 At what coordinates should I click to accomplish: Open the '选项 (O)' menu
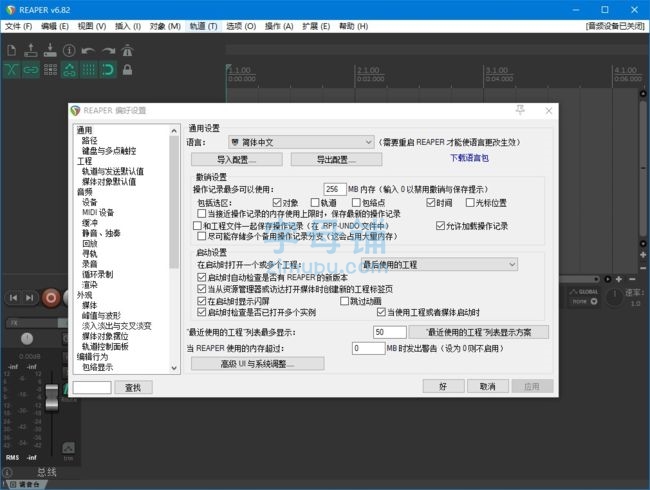(x=241, y=26)
